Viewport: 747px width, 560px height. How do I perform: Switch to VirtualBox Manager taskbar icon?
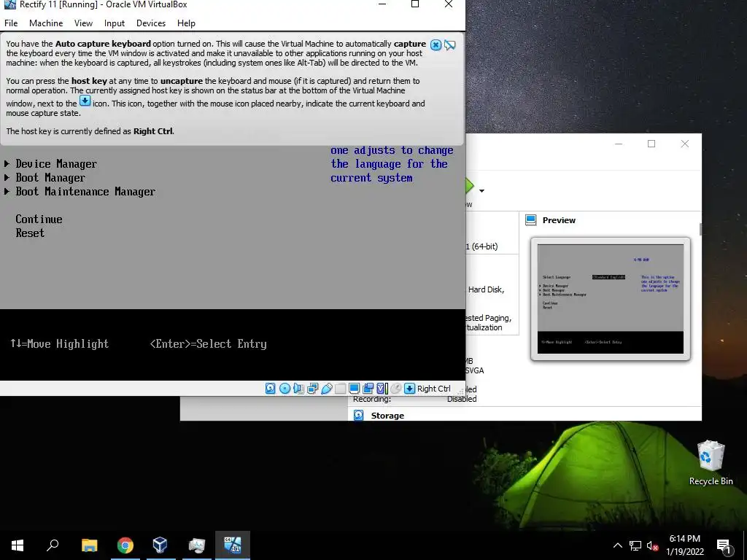point(160,545)
